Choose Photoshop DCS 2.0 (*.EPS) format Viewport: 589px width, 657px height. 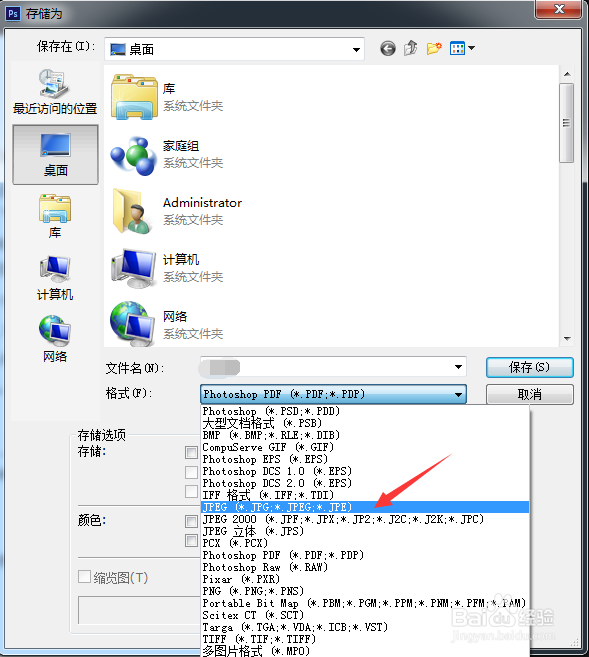point(365,483)
